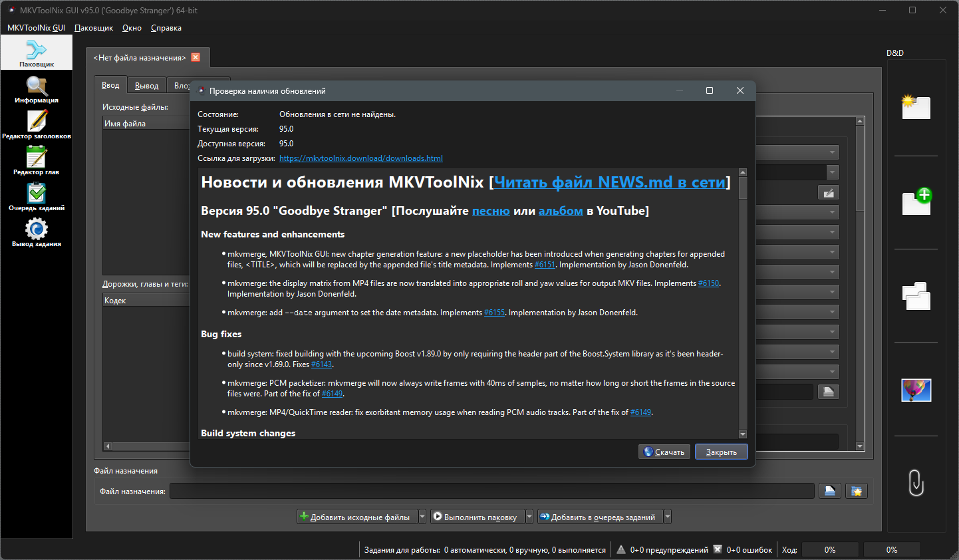Open the Справка menu
The height and width of the screenshot is (560, 959).
pos(166,28)
